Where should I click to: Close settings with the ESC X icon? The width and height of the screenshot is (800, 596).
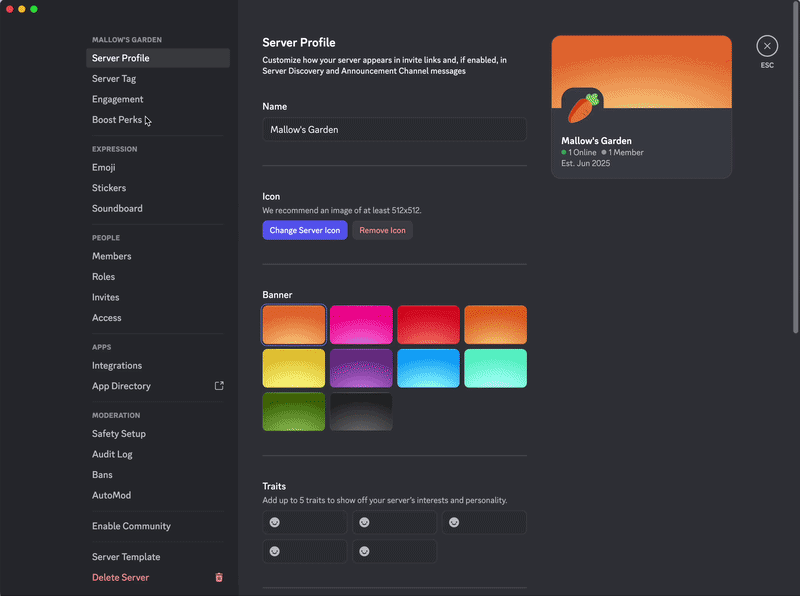pos(767,46)
